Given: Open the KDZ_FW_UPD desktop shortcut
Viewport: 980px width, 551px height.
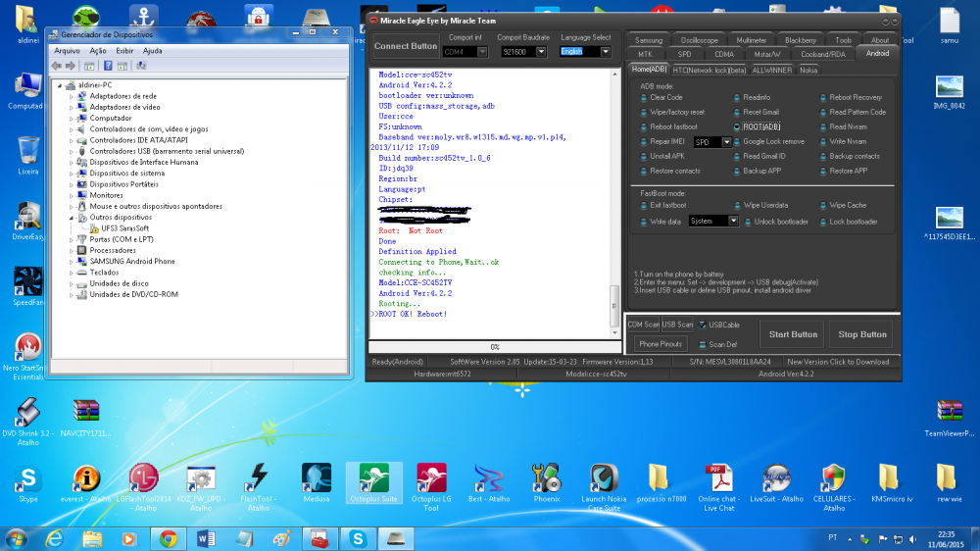Looking at the screenshot, I should point(201,487).
